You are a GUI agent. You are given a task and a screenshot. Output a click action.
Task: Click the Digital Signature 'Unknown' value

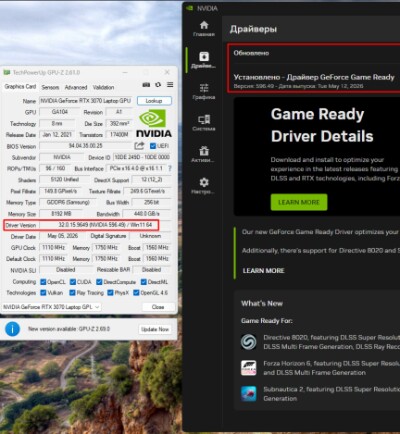150,236
